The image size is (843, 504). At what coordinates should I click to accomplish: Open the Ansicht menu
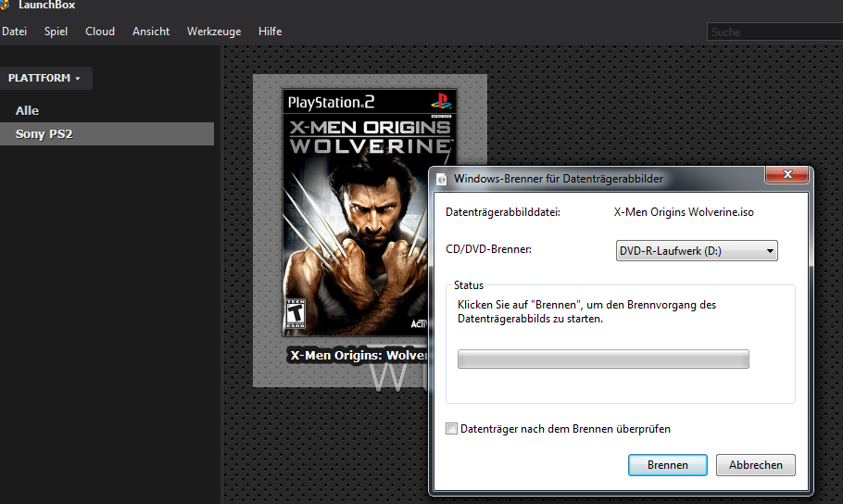click(x=151, y=31)
